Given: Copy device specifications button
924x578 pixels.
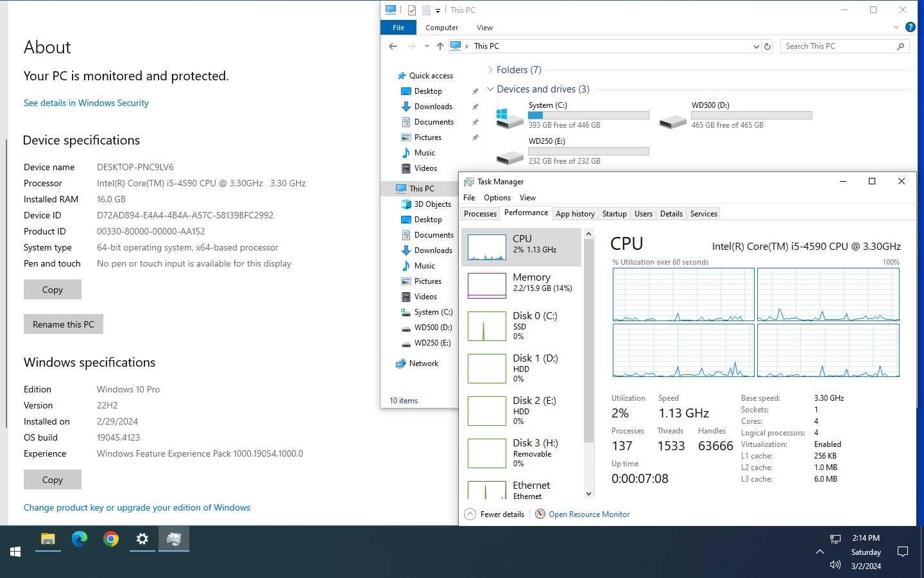Looking at the screenshot, I should click(x=53, y=290).
